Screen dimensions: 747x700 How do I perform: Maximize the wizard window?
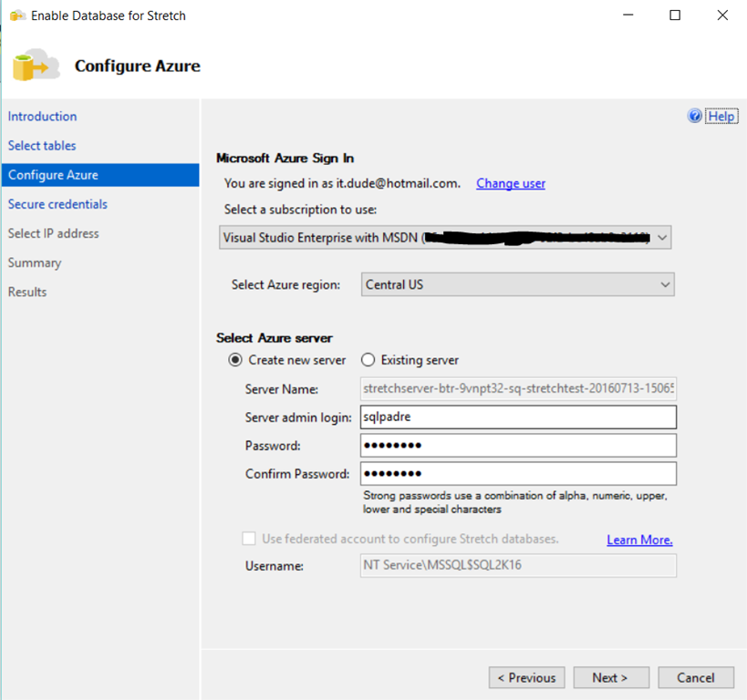coord(675,15)
